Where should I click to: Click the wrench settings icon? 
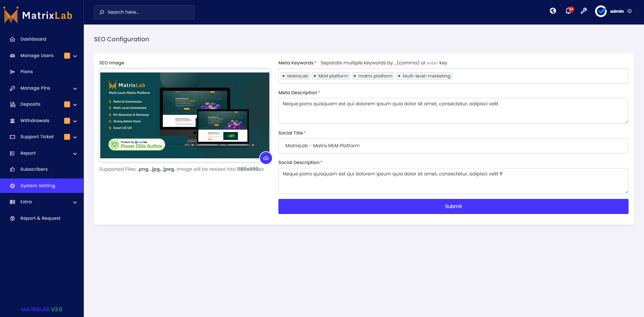point(584,11)
